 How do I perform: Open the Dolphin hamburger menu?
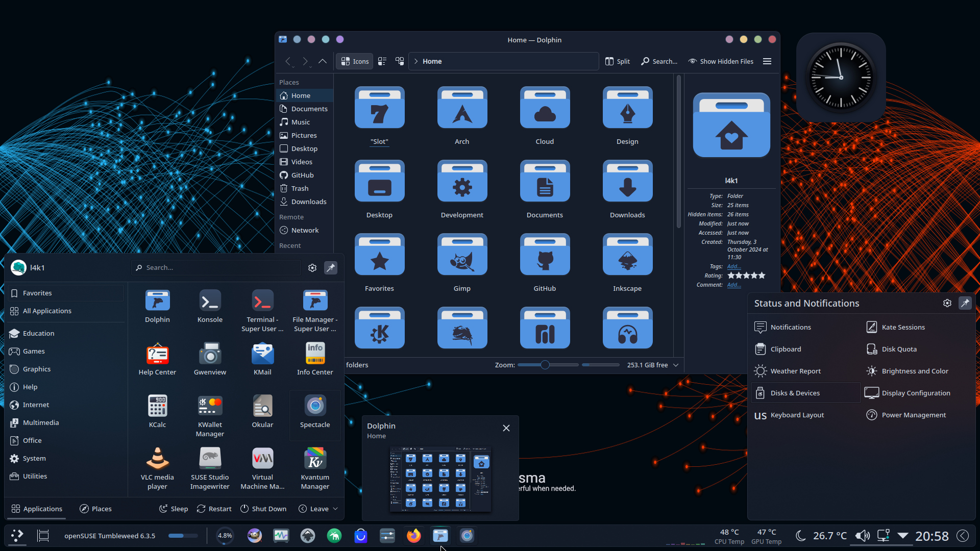point(767,61)
